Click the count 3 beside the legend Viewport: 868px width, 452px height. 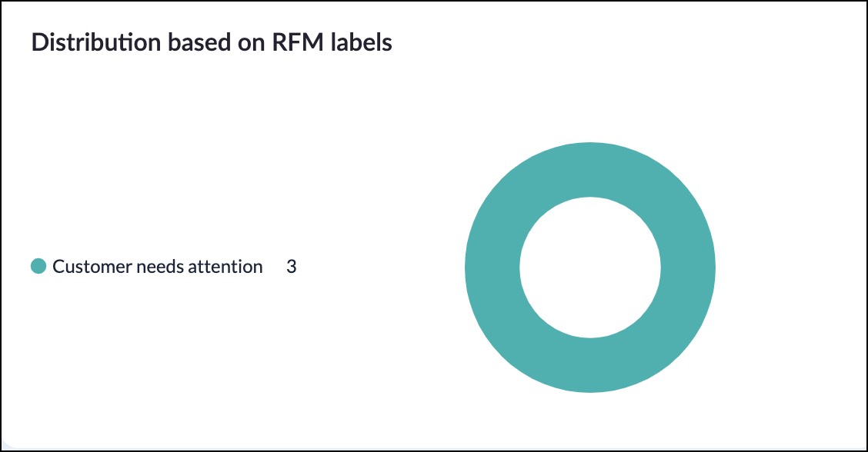pos(292,267)
